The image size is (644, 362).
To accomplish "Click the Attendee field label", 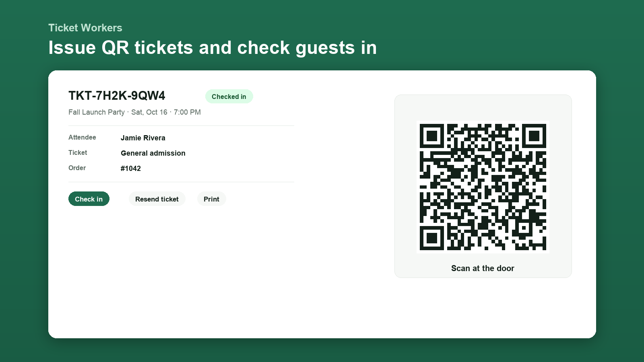I will pyautogui.click(x=82, y=138).
